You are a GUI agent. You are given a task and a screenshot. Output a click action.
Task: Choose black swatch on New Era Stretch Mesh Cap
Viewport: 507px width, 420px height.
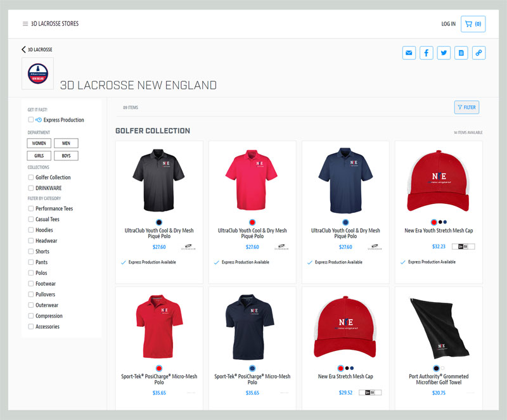347,368
